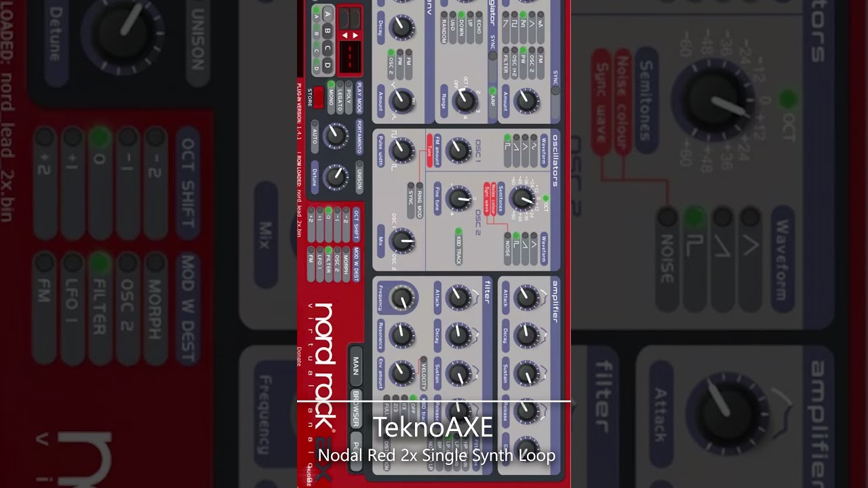Click the Detune knob
Image resolution: width=868 pixels, height=488 pixels.
pyautogui.click(x=335, y=176)
